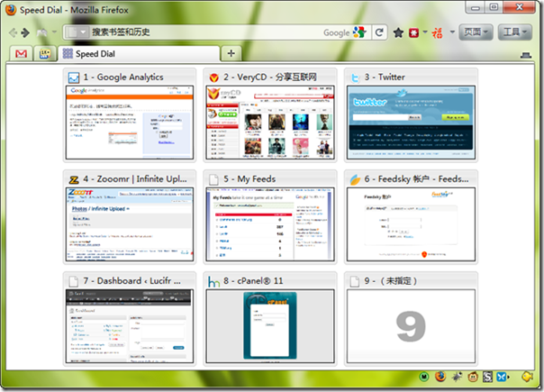Image resolution: width=544 pixels, height=392 pixels.
Task: Click the Firefox logo in window title bar
Action: (11, 10)
